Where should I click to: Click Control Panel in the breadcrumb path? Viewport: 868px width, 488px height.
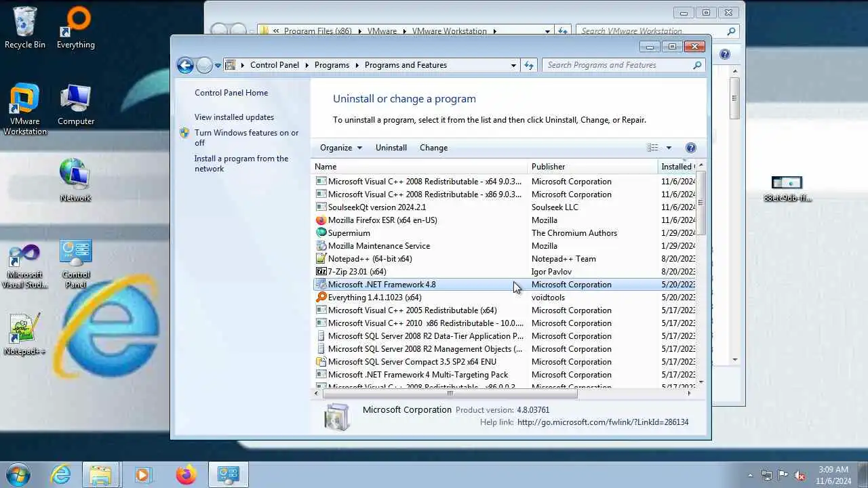275,65
